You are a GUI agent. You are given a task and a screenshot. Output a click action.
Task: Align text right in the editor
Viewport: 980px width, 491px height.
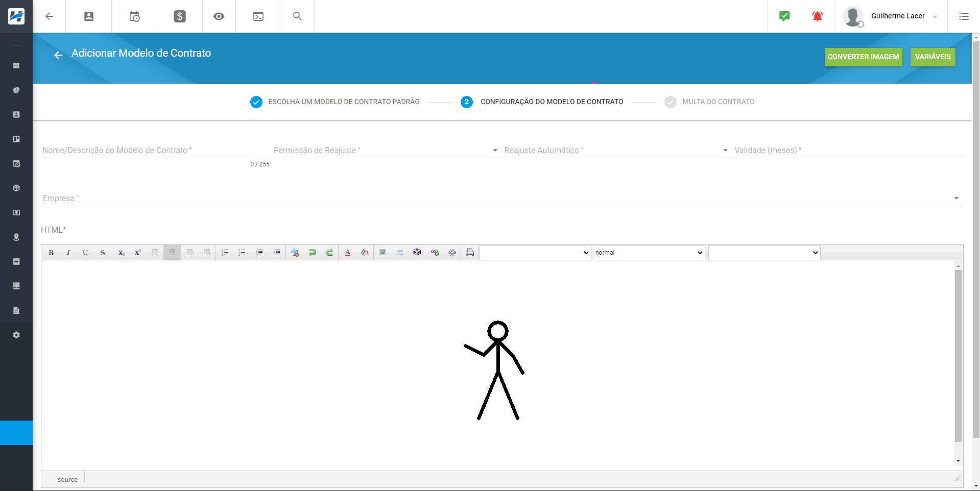point(189,253)
